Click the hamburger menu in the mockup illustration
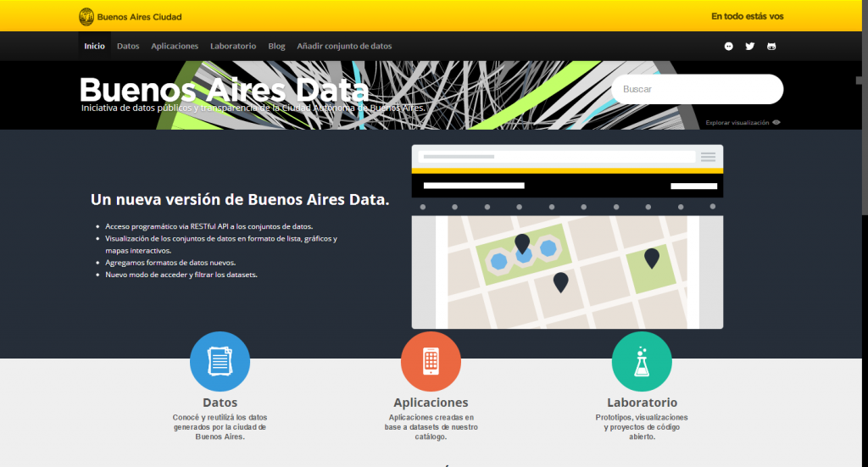This screenshot has width=868, height=467. (709, 157)
